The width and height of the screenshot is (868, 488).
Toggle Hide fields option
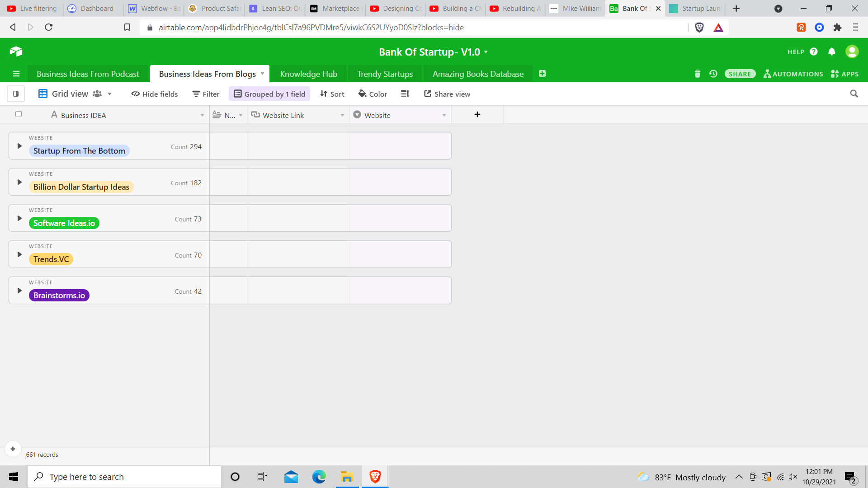[155, 94]
